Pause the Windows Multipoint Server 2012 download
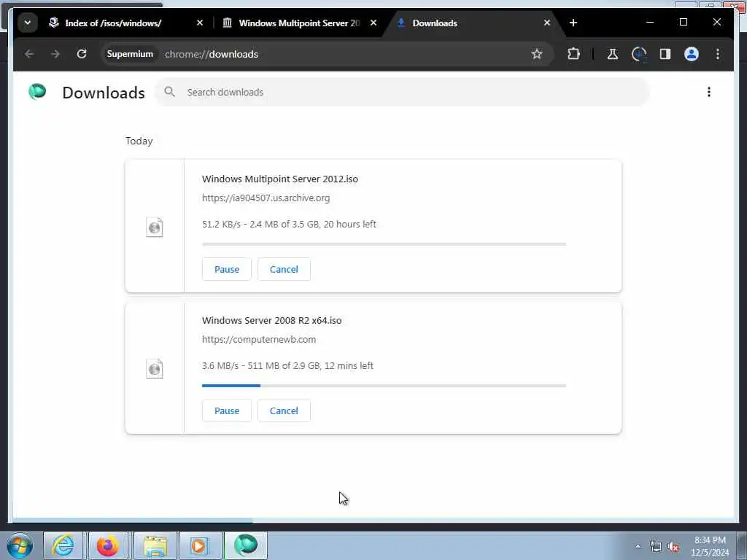This screenshot has height=560, width=747. tap(227, 269)
